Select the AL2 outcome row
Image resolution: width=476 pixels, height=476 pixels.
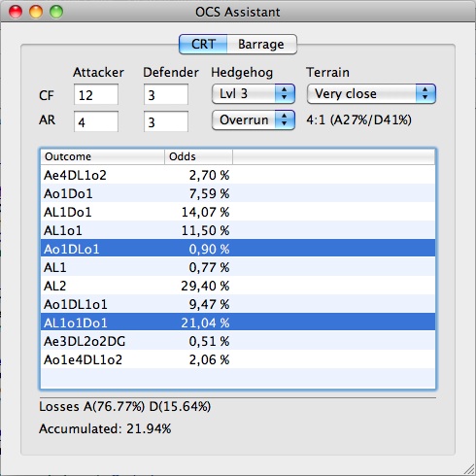(x=238, y=286)
